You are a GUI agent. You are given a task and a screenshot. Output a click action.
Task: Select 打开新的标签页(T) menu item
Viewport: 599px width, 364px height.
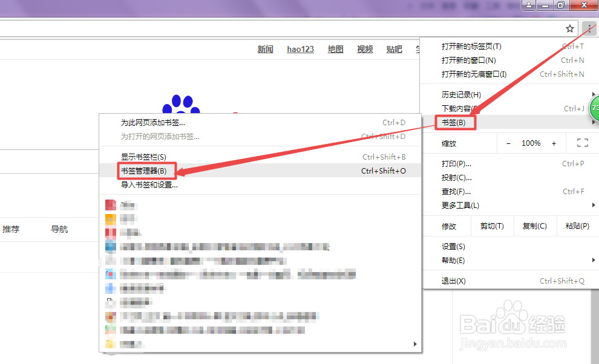[x=509, y=46]
